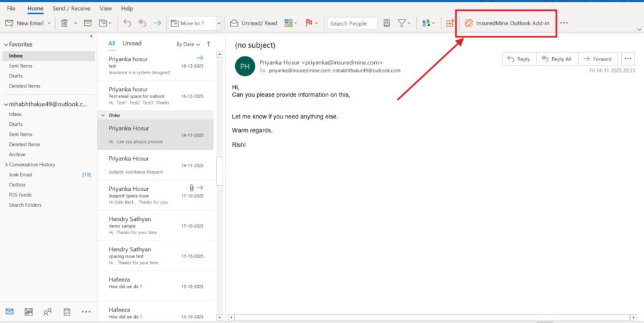Toggle Unread/Read status of message

click(x=253, y=23)
